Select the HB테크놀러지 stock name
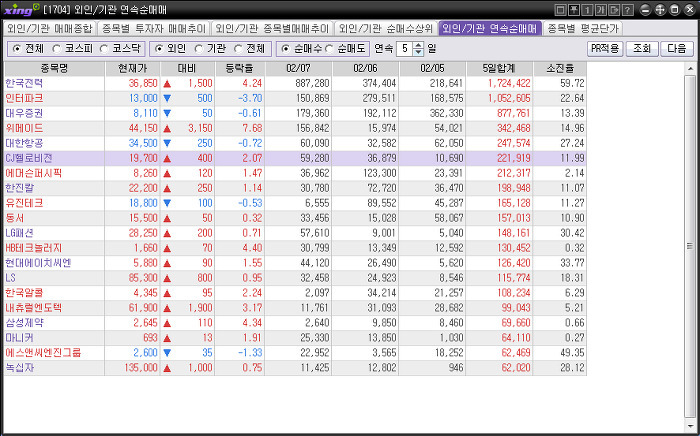Screen dimensions: 700x436 point(33,248)
